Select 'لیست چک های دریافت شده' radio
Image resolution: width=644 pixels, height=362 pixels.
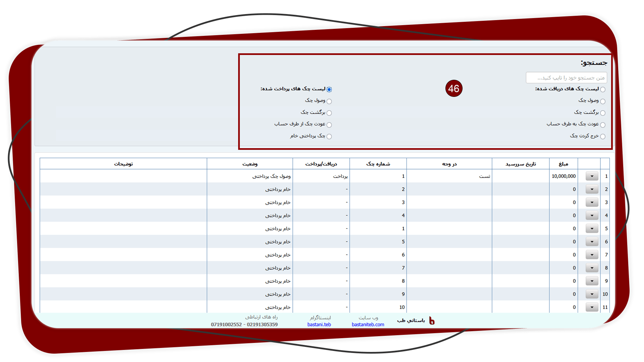[603, 89]
